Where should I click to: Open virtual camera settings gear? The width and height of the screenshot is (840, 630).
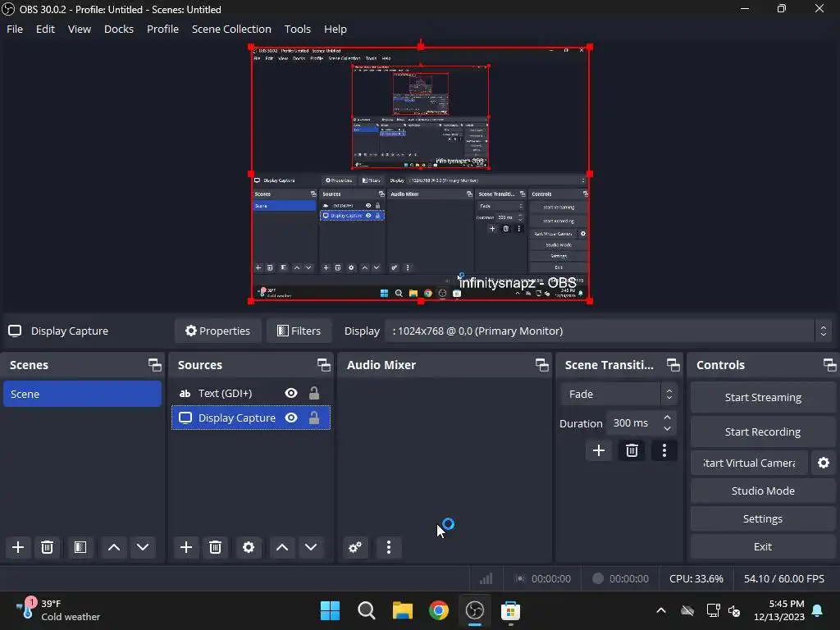point(824,463)
